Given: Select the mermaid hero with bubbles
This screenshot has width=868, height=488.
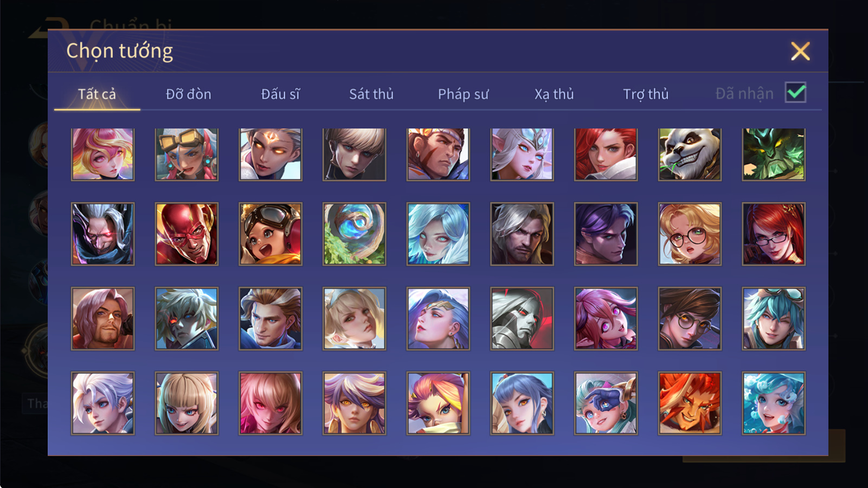Looking at the screenshot, I should click(774, 403).
